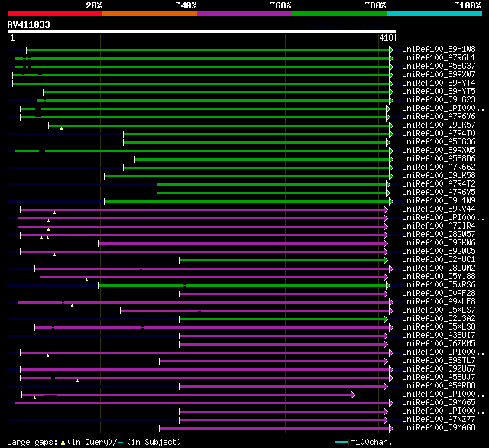Select the white AV411033 query sequence bar
This screenshot has width=489, height=448.
202,31
